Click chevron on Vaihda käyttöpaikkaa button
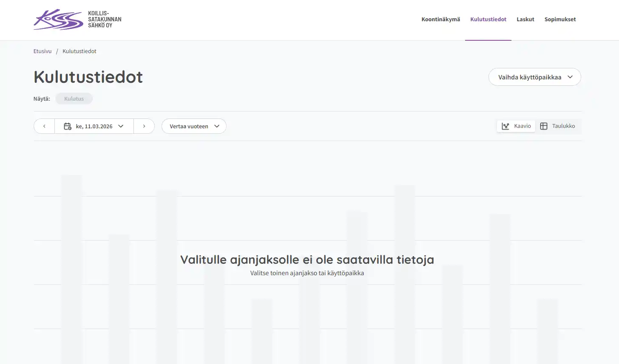The width and height of the screenshot is (619, 364). [x=570, y=77]
